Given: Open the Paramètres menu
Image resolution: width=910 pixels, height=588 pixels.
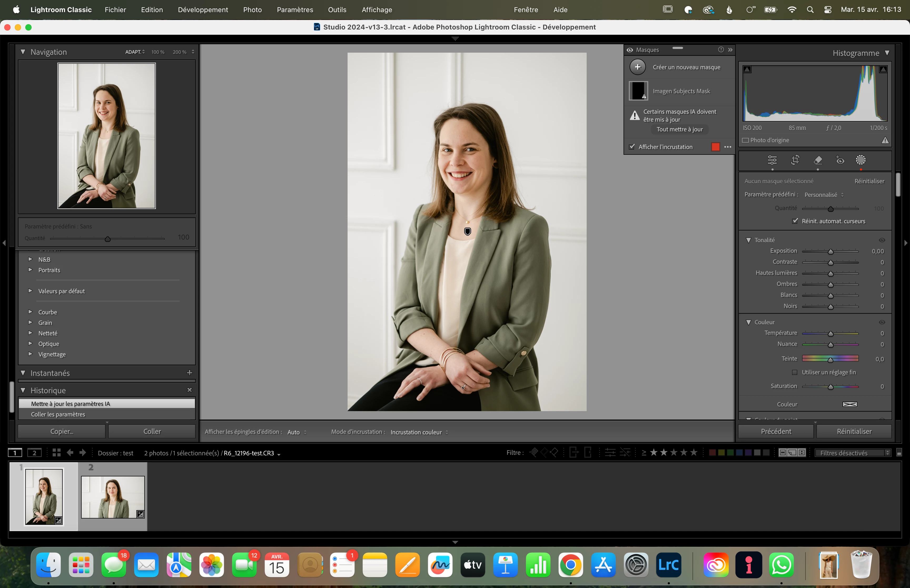Looking at the screenshot, I should [x=295, y=9].
